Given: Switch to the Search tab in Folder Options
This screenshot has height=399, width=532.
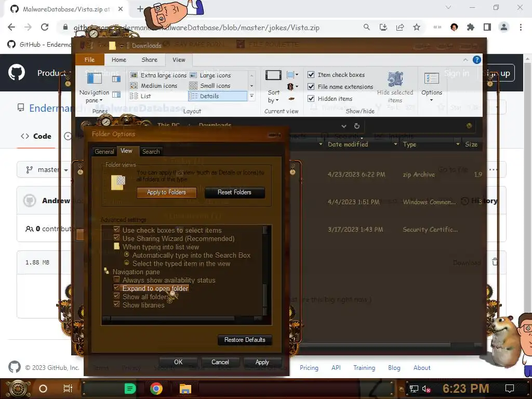Looking at the screenshot, I should (151, 152).
